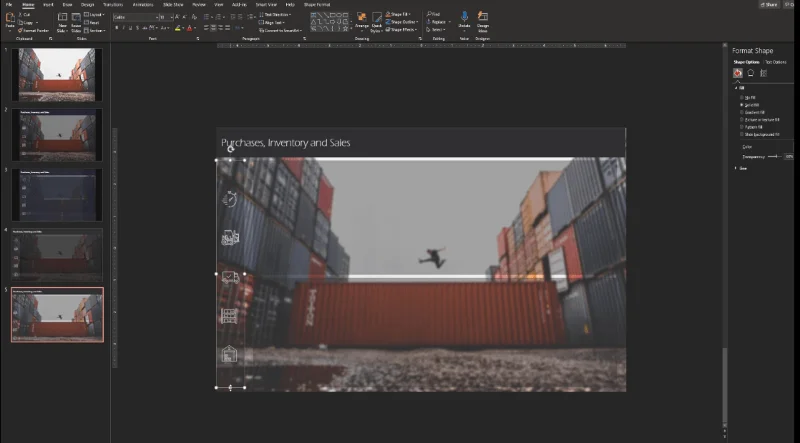Click the delivery truck icon on the slide

[230, 277]
